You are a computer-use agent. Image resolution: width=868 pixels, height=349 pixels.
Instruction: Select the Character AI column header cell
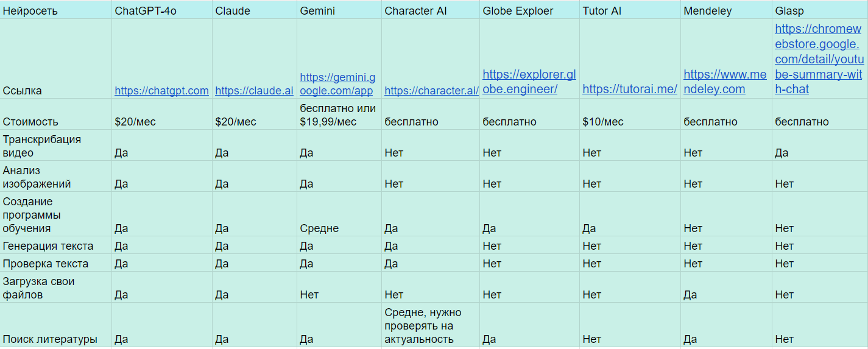click(x=431, y=10)
